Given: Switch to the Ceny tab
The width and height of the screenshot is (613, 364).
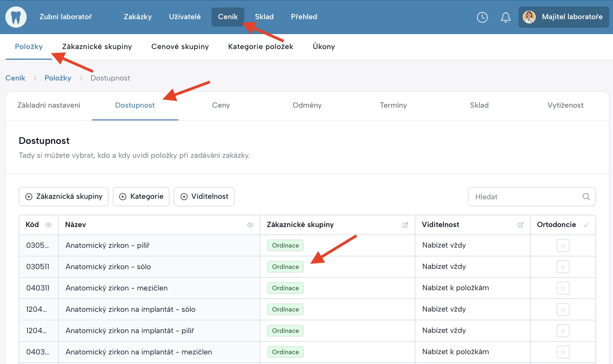Looking at the screenshot, I should (x=221, y=105).
